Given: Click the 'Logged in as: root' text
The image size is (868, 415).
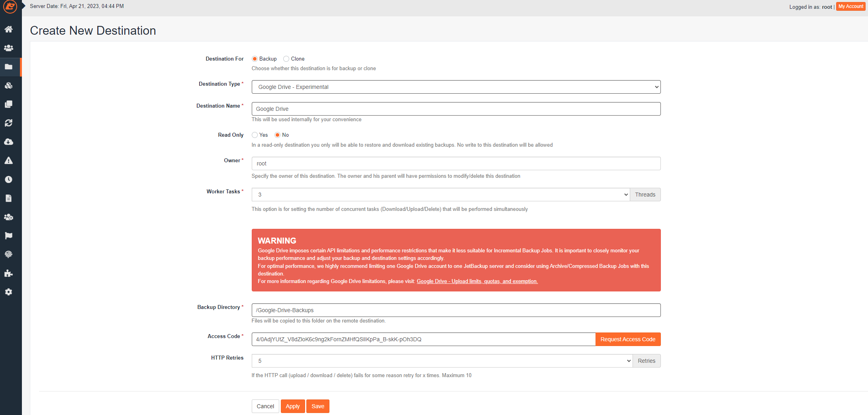Looking at the screenshot, I should tap(811, 7).
